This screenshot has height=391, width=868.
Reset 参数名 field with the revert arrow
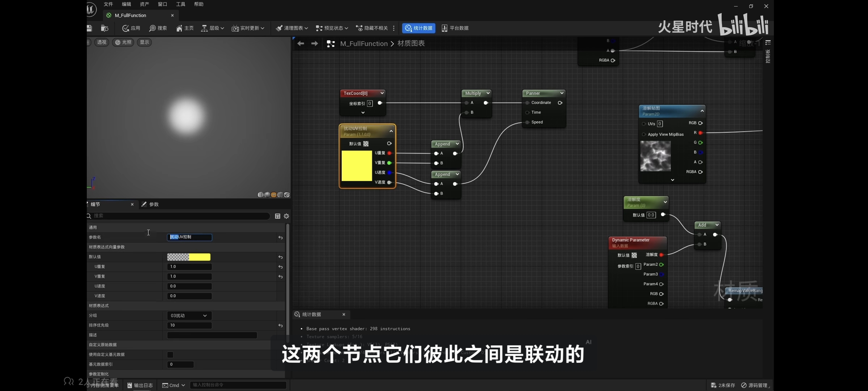[x=280, y=237]
